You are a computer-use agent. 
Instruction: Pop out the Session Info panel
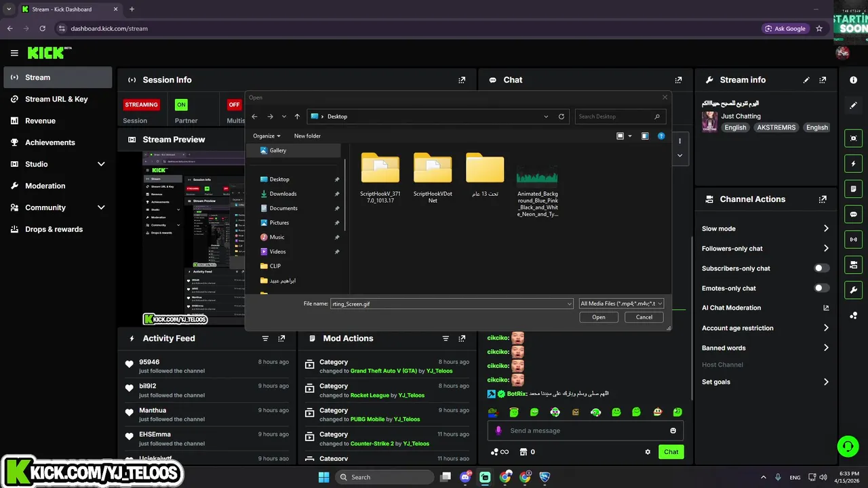coord(462,80)
